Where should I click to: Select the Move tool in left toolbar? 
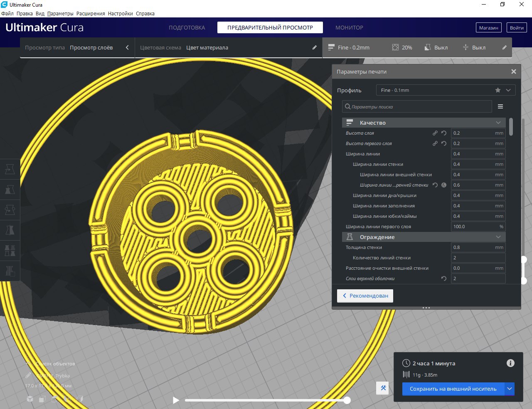10,169
